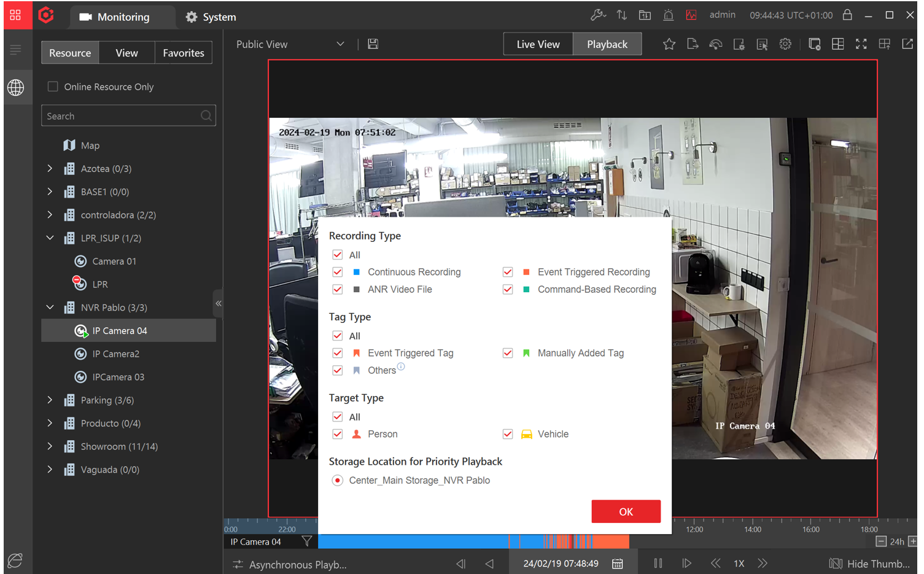Pause playback with the pause button
The image size is (924, 574).
pyautogui.click(x=658, y=563)
